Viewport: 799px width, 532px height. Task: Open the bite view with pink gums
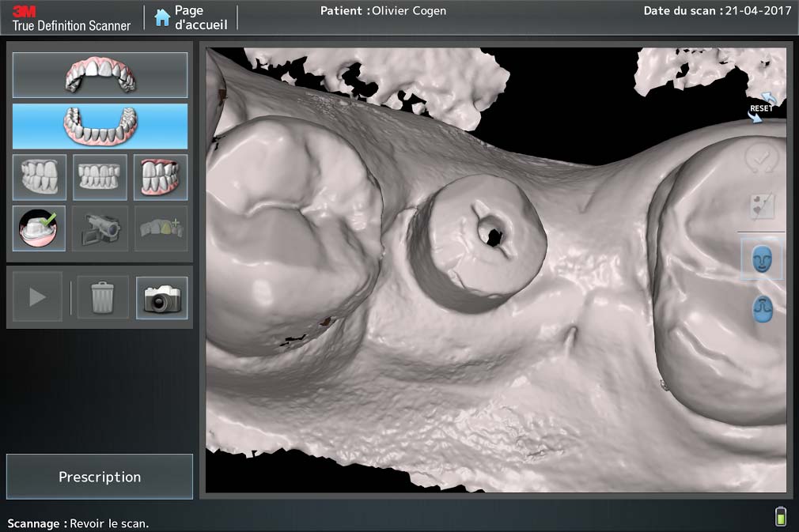pos(161,177)
